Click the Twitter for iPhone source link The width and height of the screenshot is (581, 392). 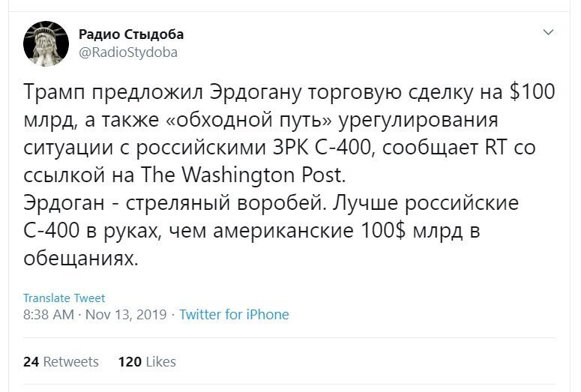[x=234, y=315]
